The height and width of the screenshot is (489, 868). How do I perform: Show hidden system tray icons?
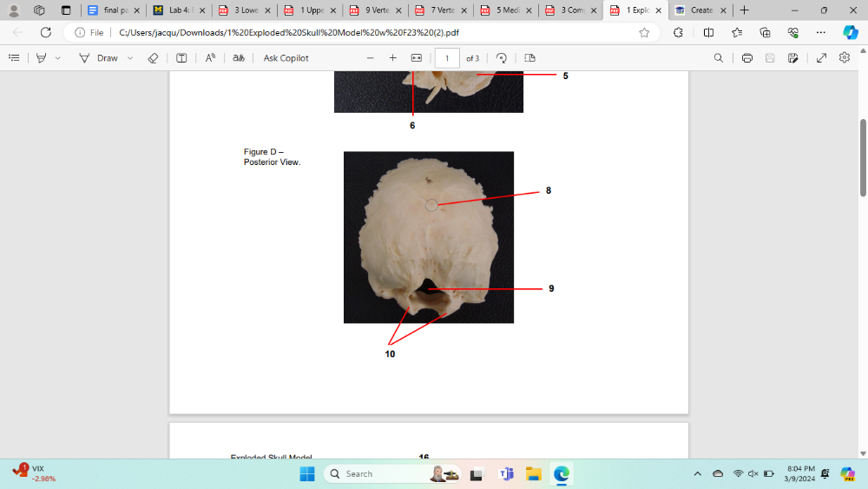pyautogui.click(x=697, y=473)
